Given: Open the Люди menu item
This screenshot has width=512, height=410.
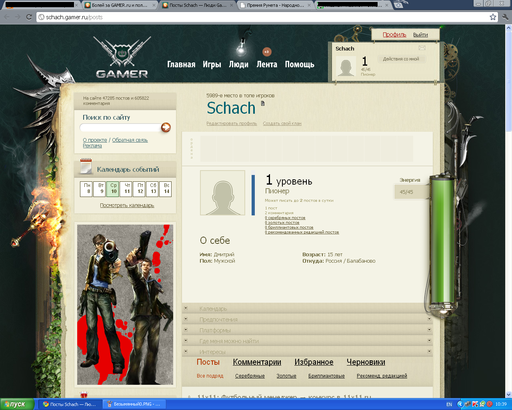Looking at the screenshot, I should (238, 64).
